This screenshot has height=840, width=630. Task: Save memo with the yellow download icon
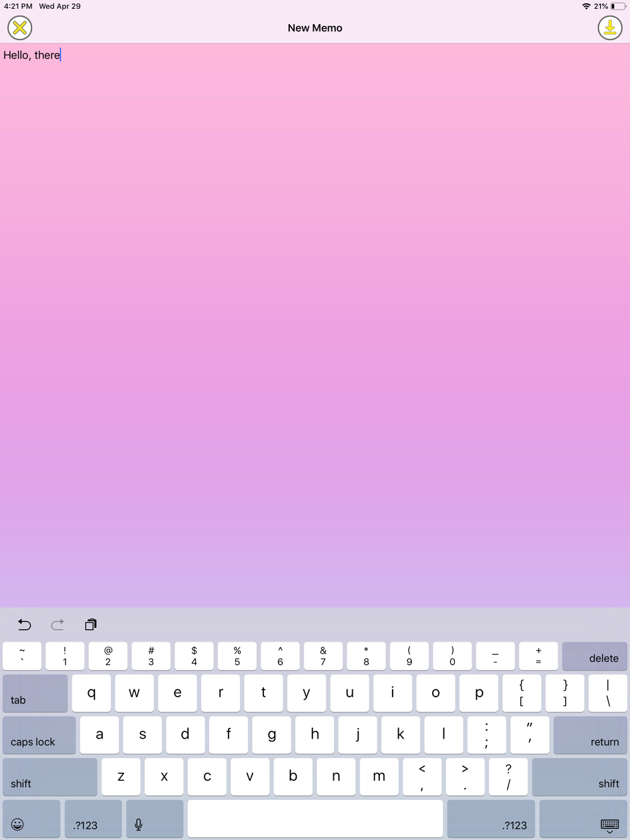[x=610, y=28]
